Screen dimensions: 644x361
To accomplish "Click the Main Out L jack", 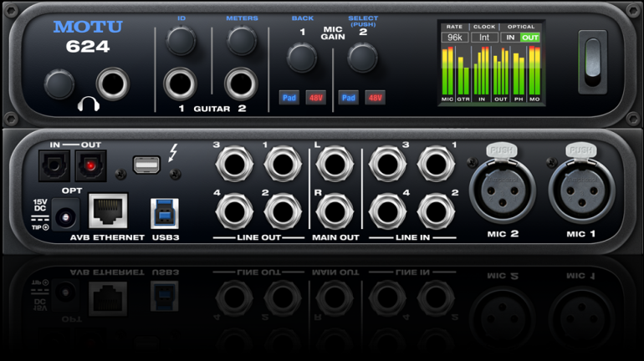I will [331, 164].
